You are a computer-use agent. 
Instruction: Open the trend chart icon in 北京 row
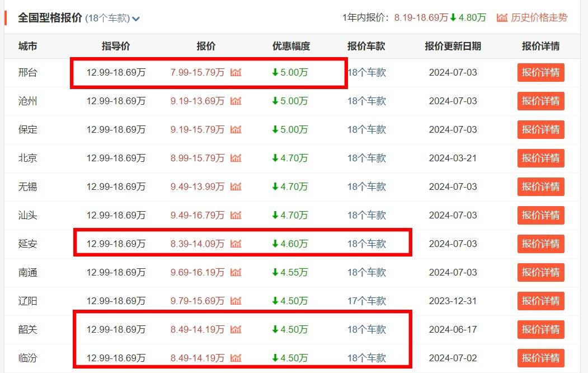pyautogui.click(x=236, y=158)
